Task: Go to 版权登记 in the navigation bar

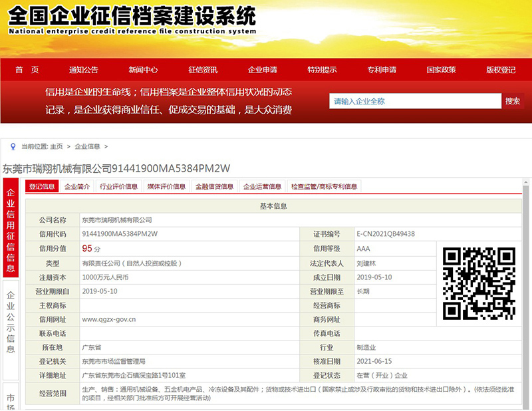Action: pyautogui.click(x=501, y=70)
